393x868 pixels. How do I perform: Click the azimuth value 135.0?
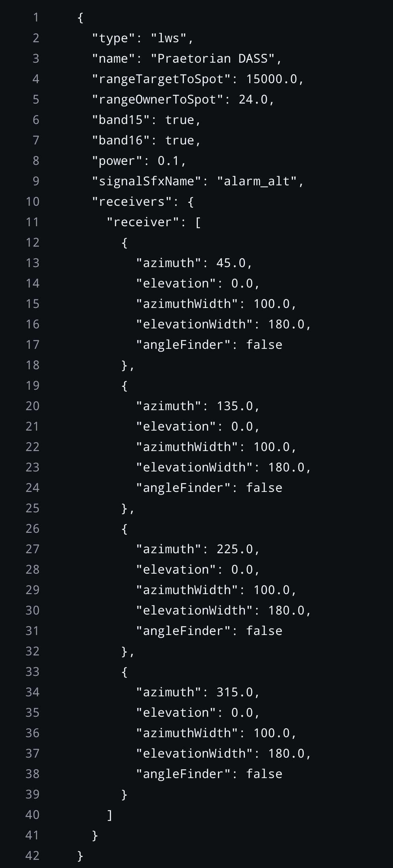pos(234,406)
